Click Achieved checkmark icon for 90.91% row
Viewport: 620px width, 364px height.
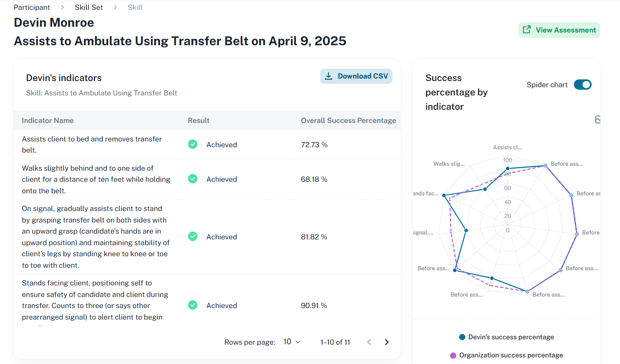pos(193,305)
